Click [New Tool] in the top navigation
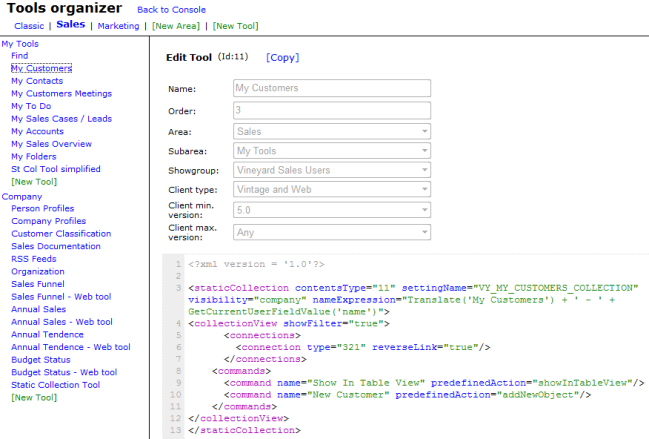The image size is (649, 439). (236, 26)
